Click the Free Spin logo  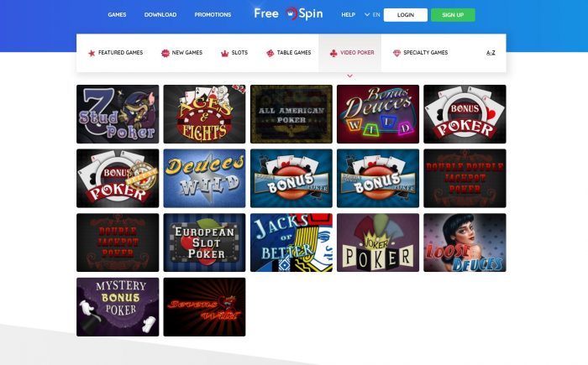coord(288,14)
